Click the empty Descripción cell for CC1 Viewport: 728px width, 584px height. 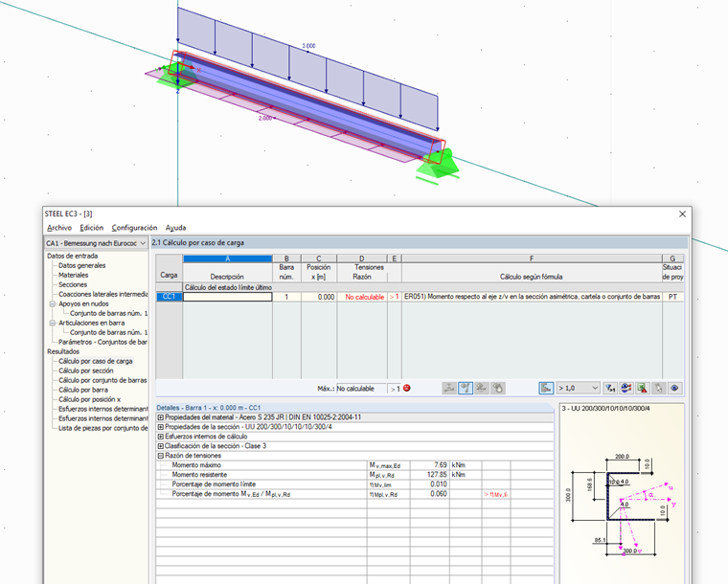click(x=228, y=297)
